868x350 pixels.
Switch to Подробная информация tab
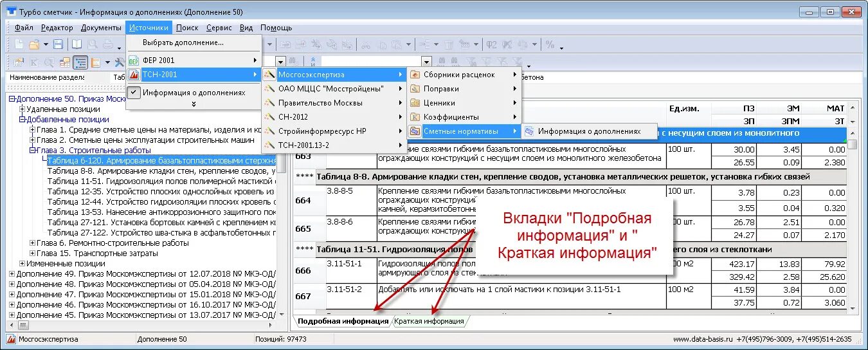[343, 321]
